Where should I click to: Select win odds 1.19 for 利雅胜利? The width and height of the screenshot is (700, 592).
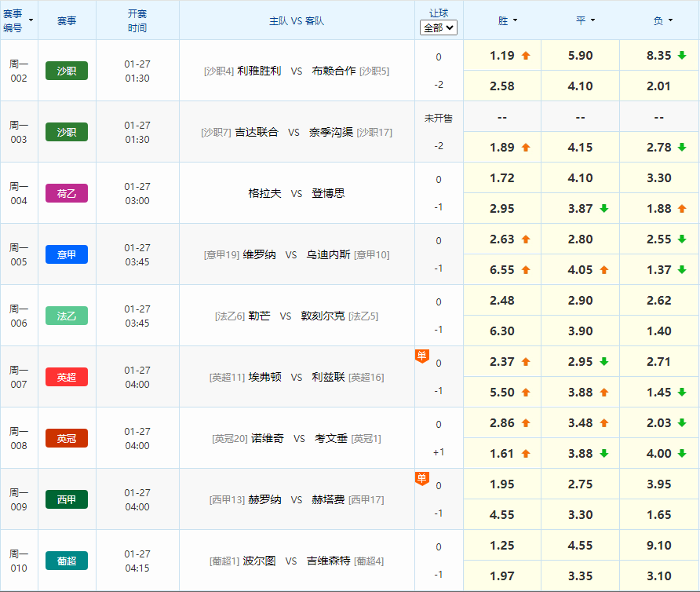pos(502,56)
